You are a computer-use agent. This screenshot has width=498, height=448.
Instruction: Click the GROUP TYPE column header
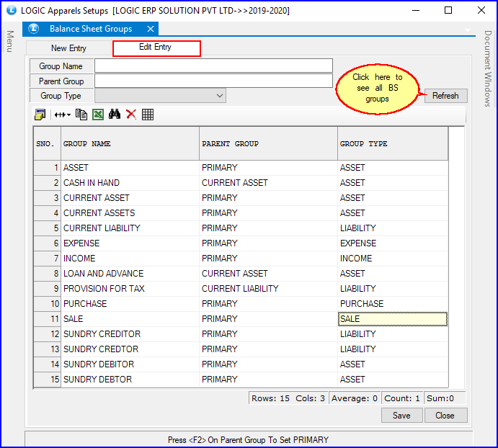tap(393, 143)
